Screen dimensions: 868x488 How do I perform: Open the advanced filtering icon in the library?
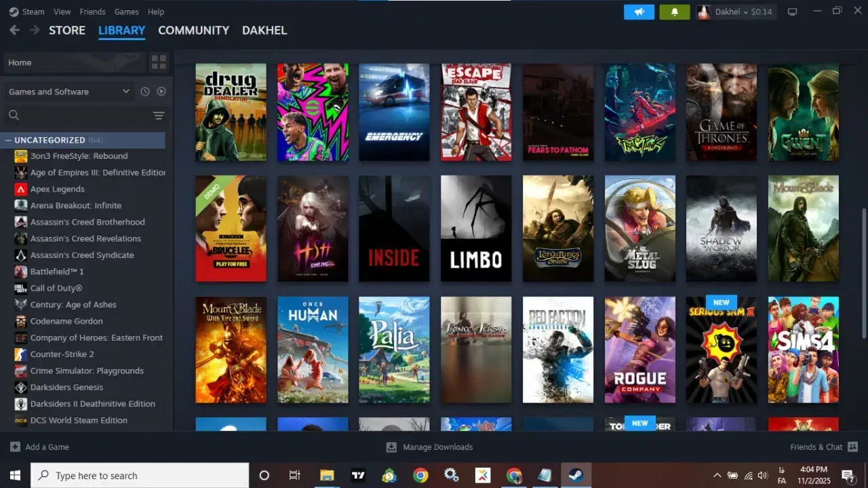tap(158, 115)
